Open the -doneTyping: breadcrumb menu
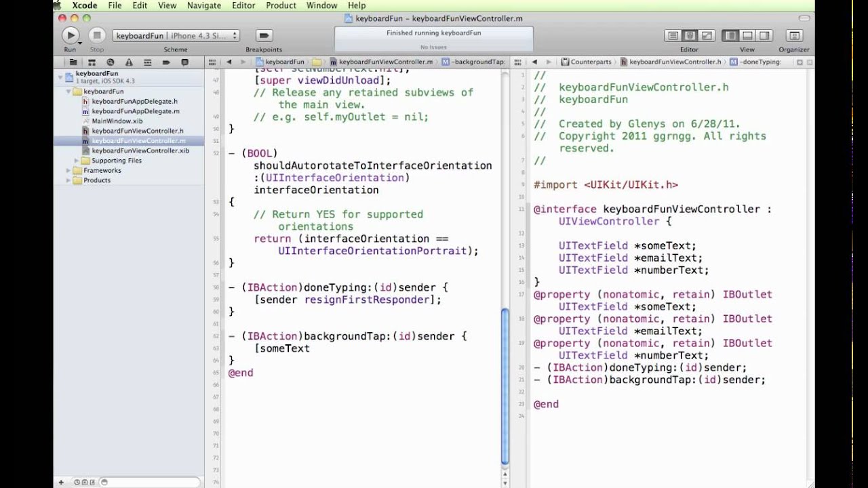This screenshot has height=488, width=868. pyautogui.click(x=755, y=62)
